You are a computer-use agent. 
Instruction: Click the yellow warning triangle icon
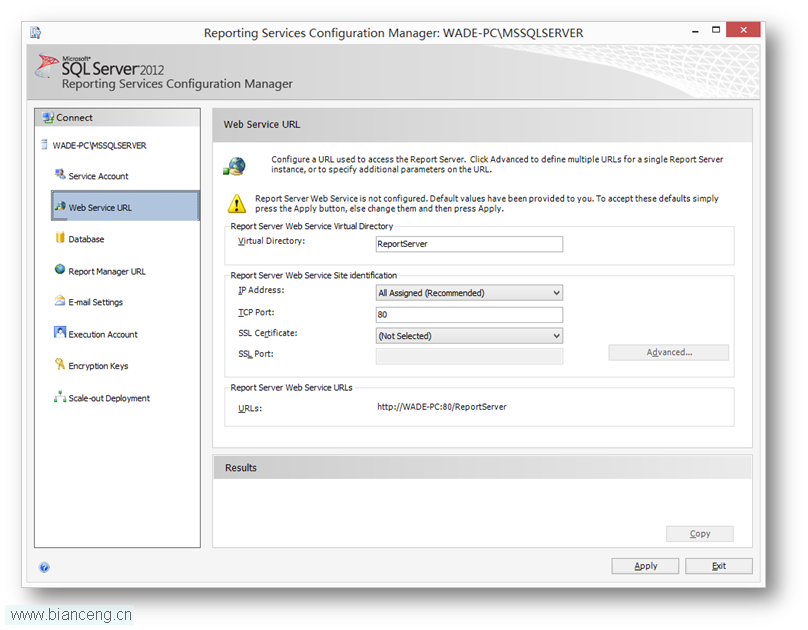point(237,203)
